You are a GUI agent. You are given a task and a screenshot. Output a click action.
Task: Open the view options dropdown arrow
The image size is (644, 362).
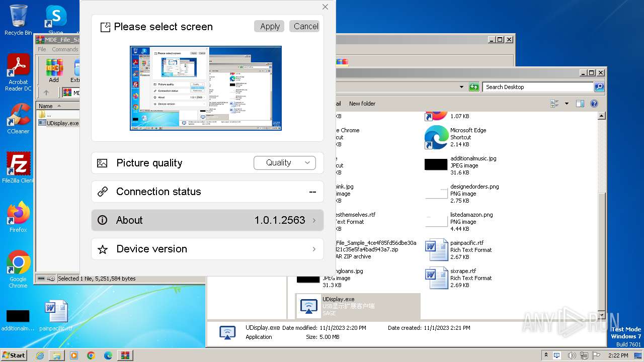point(567,104)
